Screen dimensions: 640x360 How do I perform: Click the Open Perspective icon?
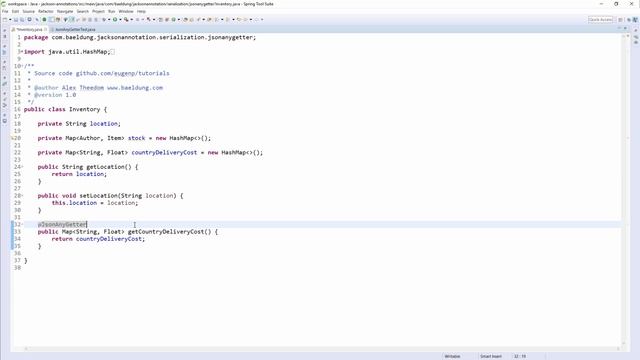(620, 20)
